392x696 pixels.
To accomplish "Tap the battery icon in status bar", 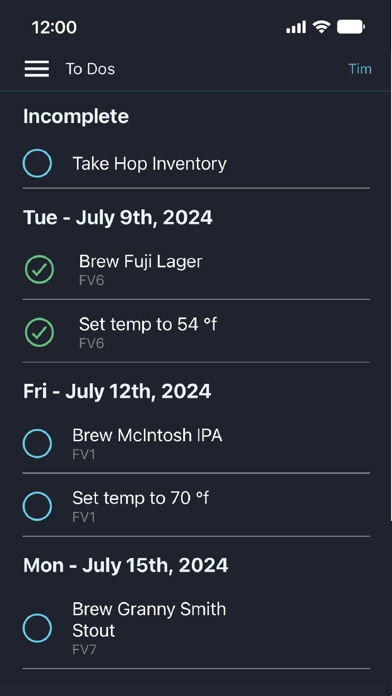I will point(351,27).
